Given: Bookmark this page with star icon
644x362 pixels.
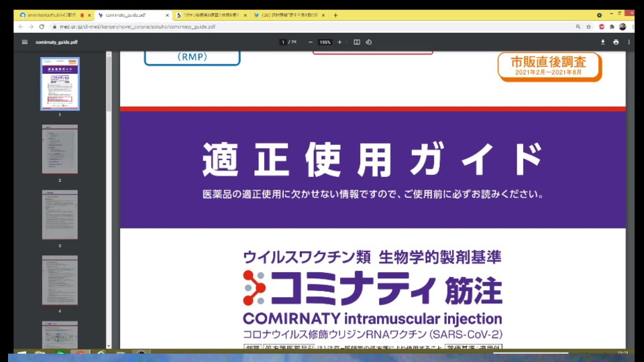Looking at the screenshot, I should [x=588, y=27].
